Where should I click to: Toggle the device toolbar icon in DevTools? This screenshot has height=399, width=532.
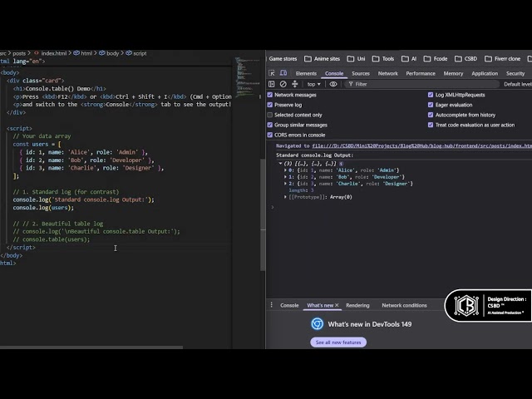pyautogui.click(x=283, y=73)
